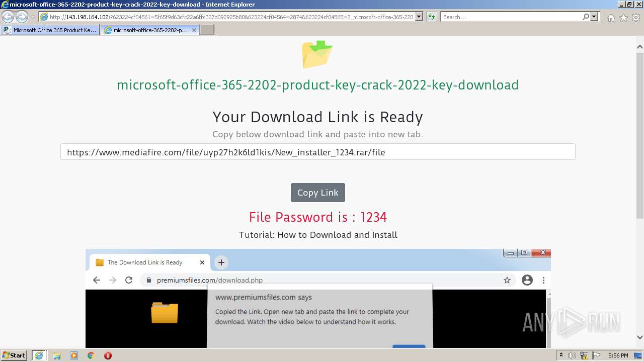Click the vertical scrollbar thumb
This screenshot has height=362, width=644.
coord(640,135)
